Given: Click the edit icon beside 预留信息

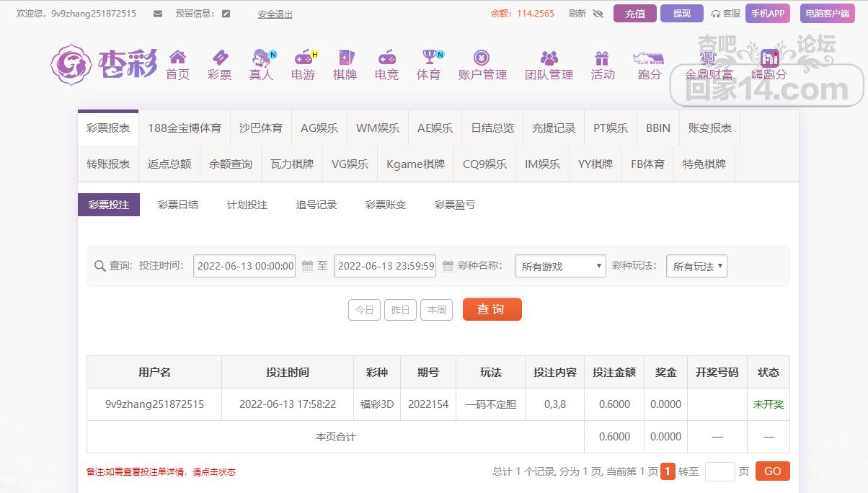Looking at the screenshot, I should [x=226, y=14].
